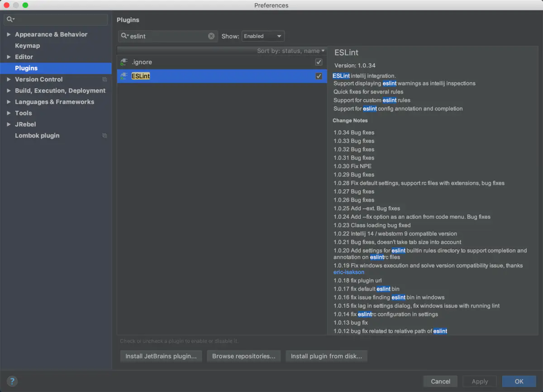
Task: Clear the eslint search text
Action: (211, 36)
